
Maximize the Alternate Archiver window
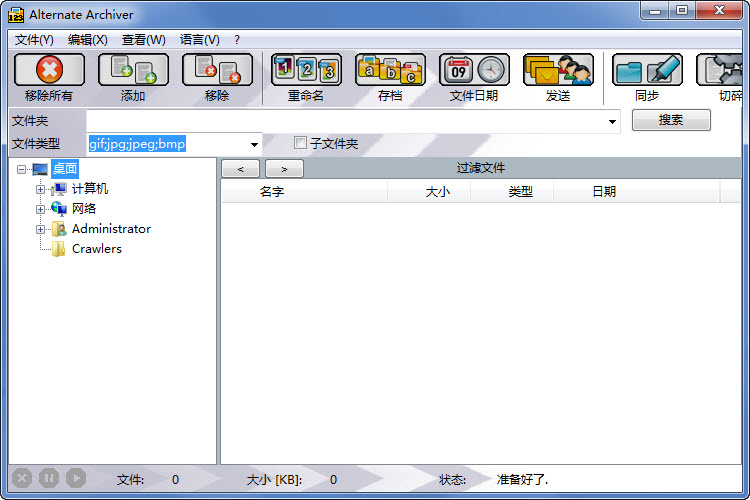click(x=682, y=11)
